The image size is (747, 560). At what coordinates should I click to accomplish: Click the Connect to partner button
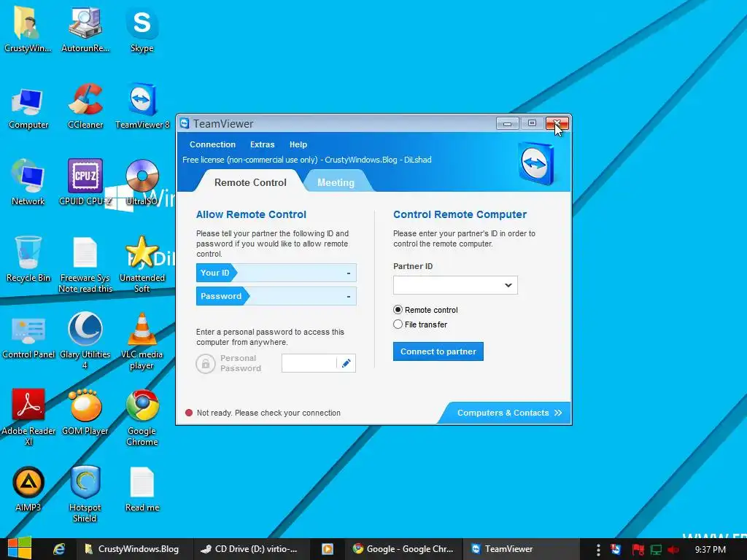tap(438, 351)
